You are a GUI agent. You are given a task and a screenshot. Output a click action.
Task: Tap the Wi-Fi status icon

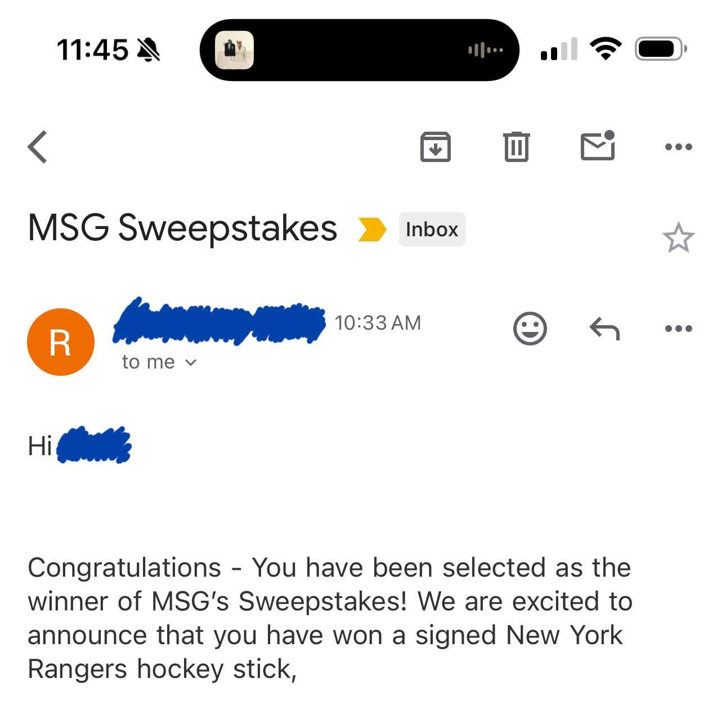point(606,49)
